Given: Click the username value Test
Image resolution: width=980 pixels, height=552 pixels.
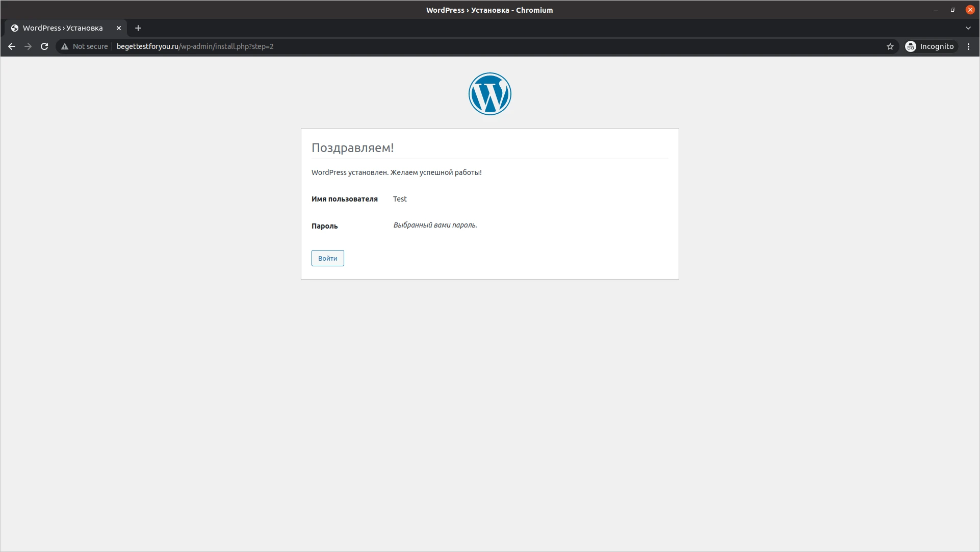Looking at the screenshot, I should coord(400,199).
